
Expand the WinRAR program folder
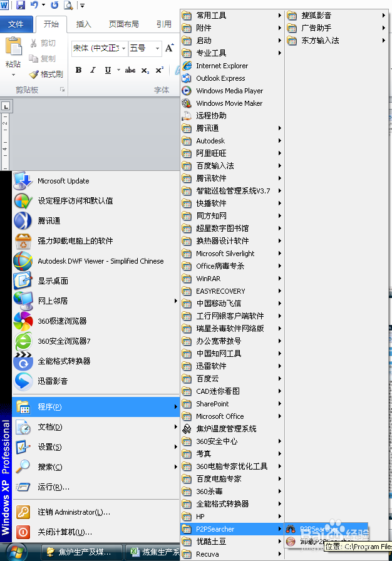point(232,279)
